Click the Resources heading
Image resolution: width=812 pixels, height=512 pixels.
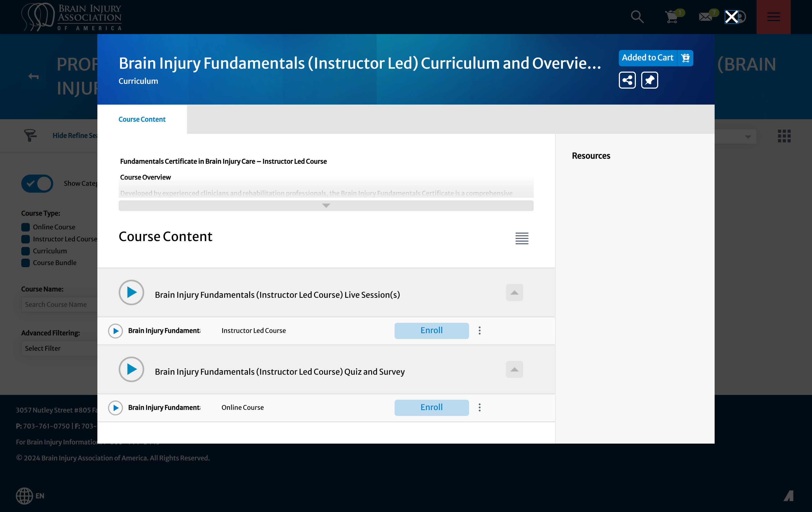591,156
